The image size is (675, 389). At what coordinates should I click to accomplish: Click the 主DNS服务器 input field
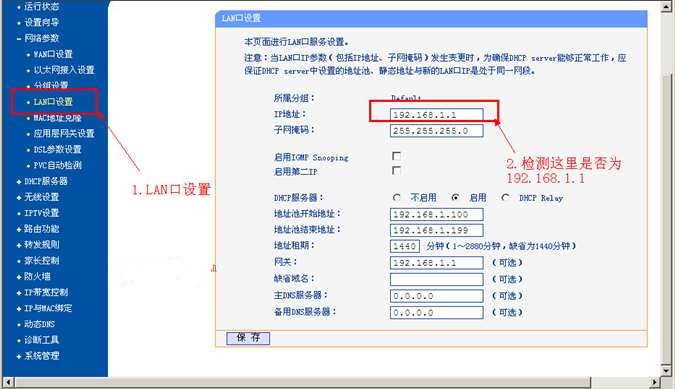click(437, 296)
